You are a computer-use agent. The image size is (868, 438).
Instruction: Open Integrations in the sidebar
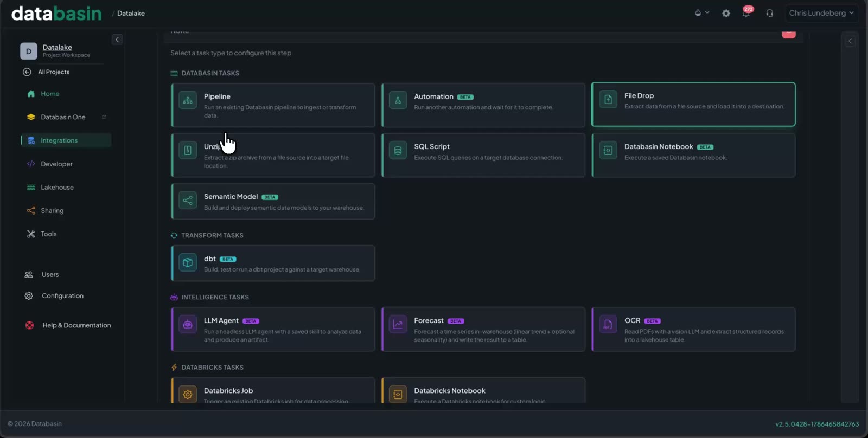(66, 140)
